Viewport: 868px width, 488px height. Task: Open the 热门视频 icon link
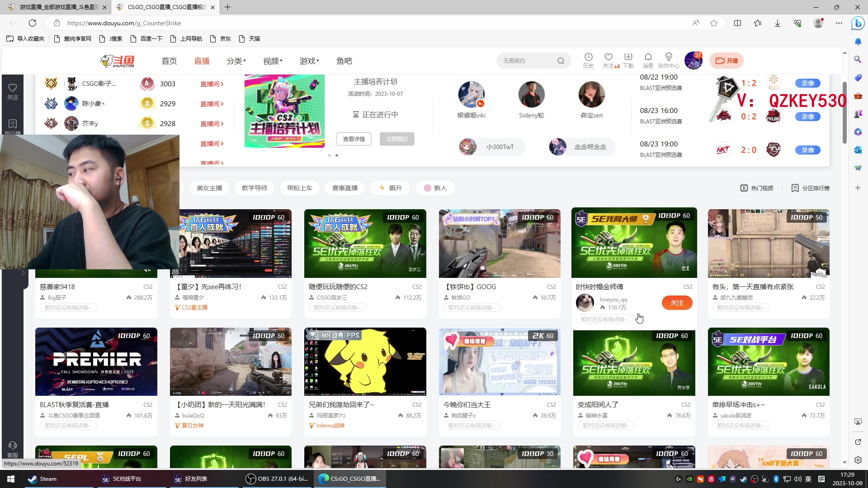click(757, 188)
